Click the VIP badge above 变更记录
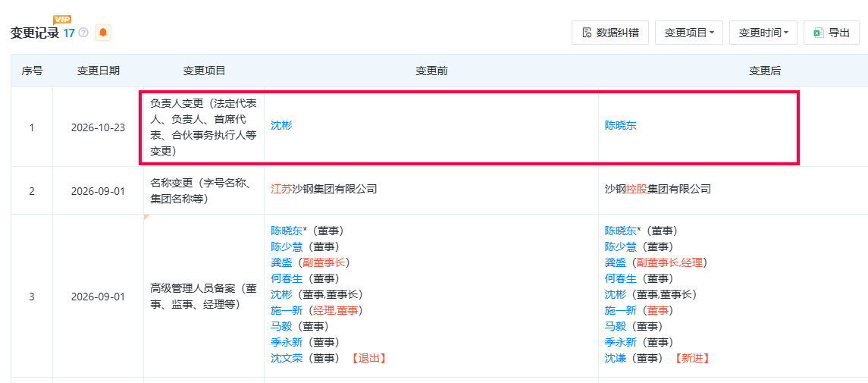 [61, 20]
